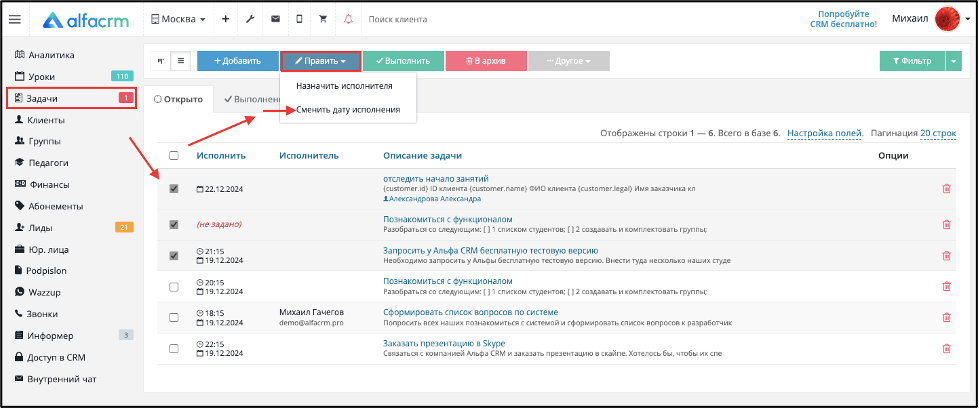Click the 'В архив' button

(486, 61)
